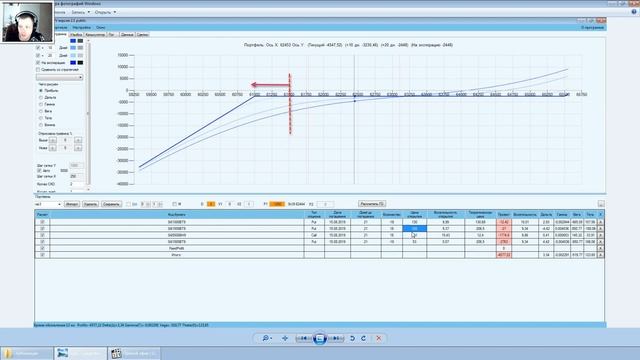This screenshot has height=360, width=640.
Task: Pick the light blue 20 дней color swatch
Action: tap(73, 55)
